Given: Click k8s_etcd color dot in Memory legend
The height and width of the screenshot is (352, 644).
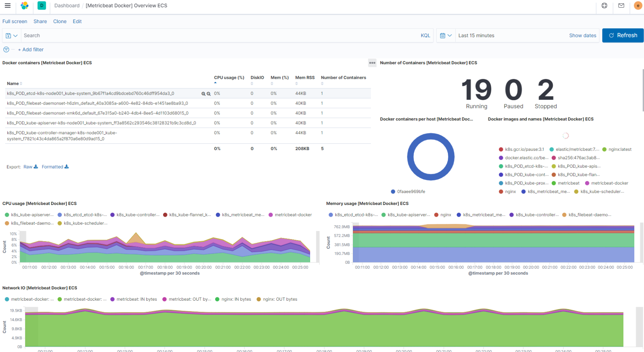Looking at the screenshot, I should point(331,215).
